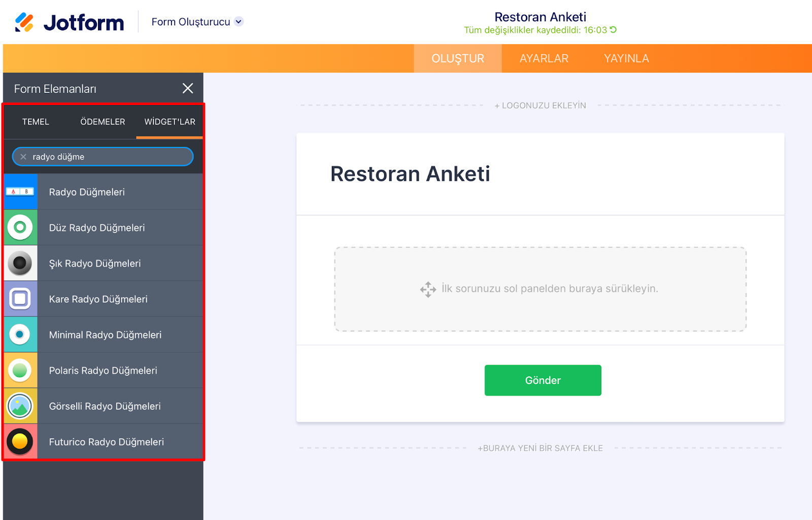Click the 'Görselli Radyo Düğmeleri' label
812x520 pixels.
coord(105,406)
